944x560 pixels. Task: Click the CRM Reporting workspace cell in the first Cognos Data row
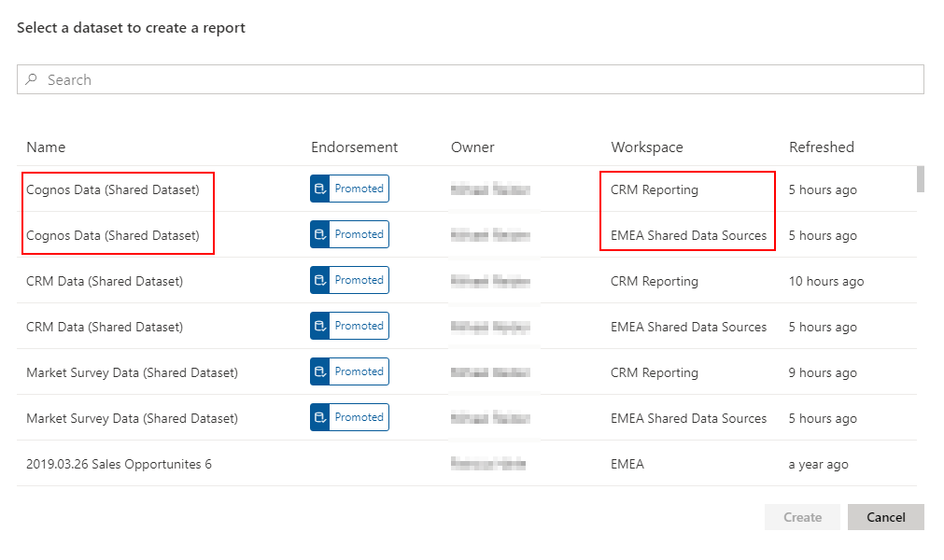click(655, 190)
